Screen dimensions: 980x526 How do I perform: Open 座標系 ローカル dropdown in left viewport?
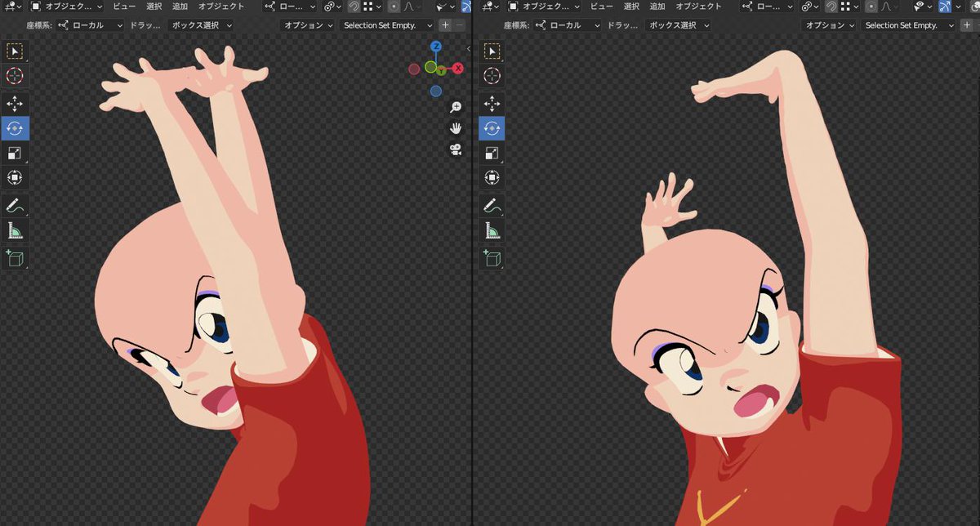[x=90, y=25]
